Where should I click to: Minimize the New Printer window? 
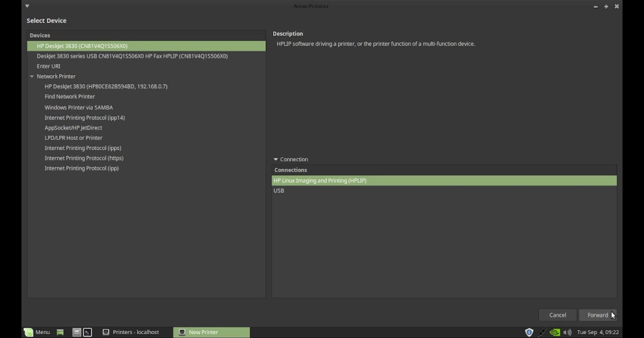(x=596, y=6)
